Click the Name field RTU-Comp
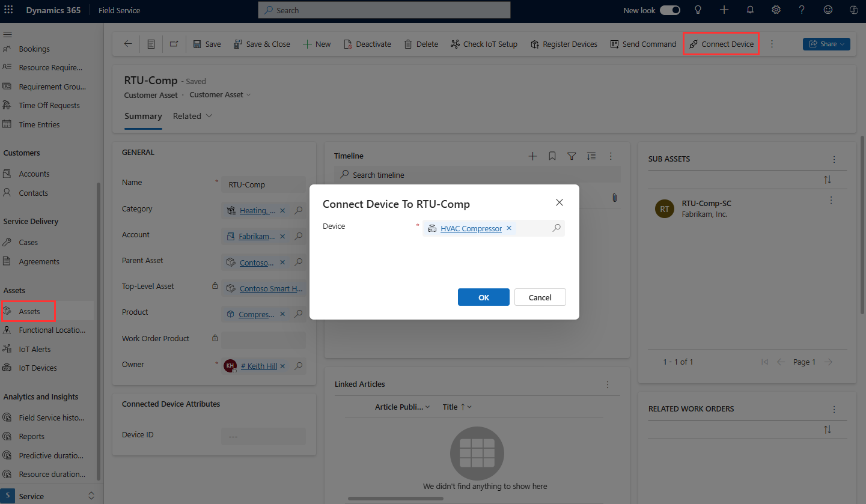 263,184
